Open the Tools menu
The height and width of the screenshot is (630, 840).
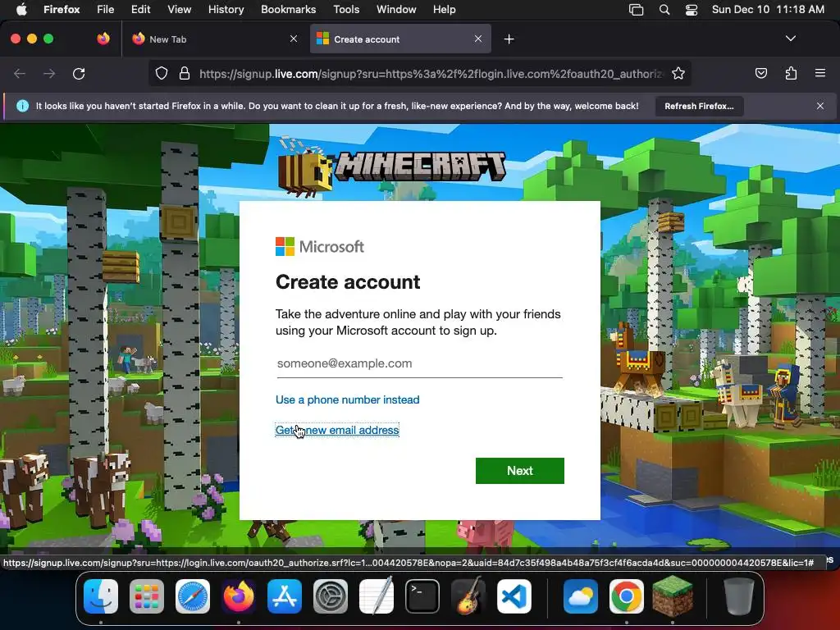click(x=346, y=9)
